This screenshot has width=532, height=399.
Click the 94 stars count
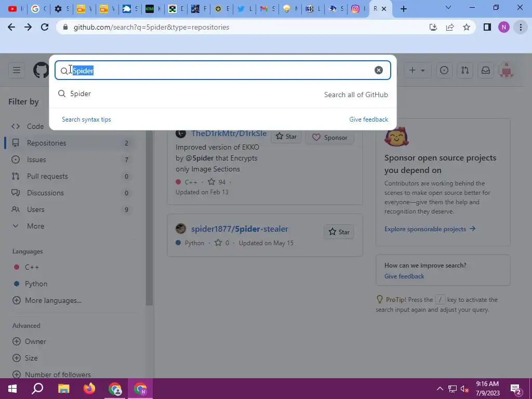click(217, 182)
